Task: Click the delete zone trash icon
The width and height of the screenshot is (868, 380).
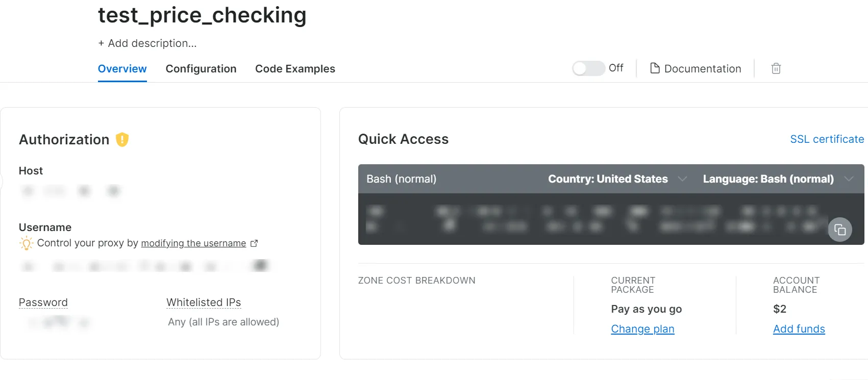Action: (x=776, y=68)
